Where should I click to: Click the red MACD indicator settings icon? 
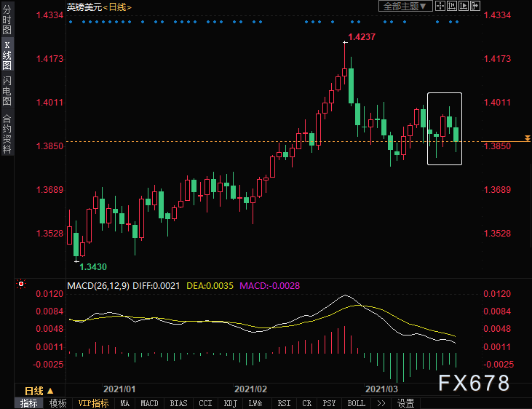click(21, 284)
